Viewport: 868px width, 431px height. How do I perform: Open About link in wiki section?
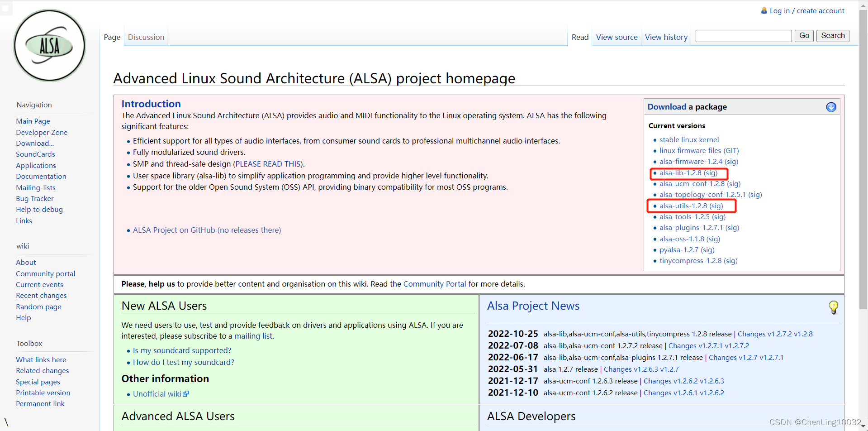[26, 262]
